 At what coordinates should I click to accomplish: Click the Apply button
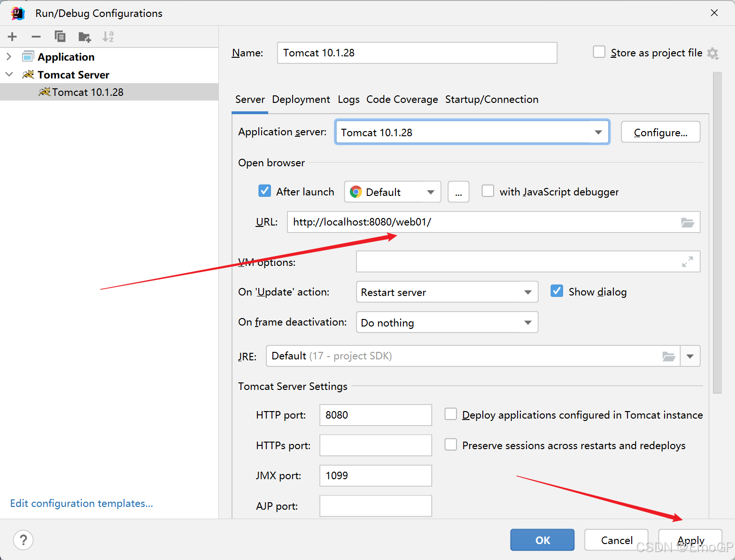[x=690, y=540]
